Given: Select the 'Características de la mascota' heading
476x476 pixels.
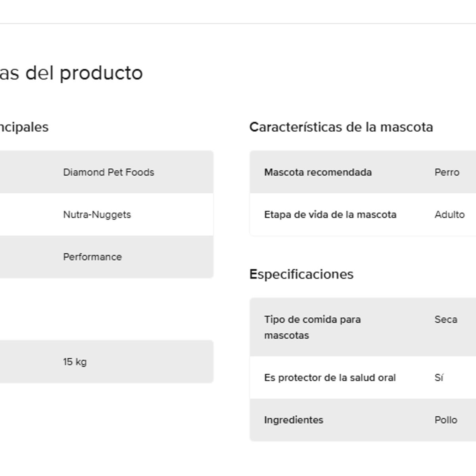Looking at the screenshot, I should click(x=341, y=127).
